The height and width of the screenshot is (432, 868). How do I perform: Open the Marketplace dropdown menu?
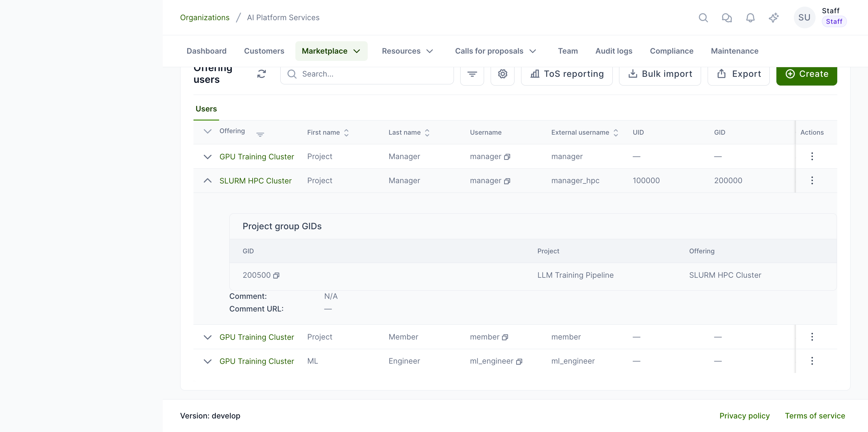[x=331, y=51]
